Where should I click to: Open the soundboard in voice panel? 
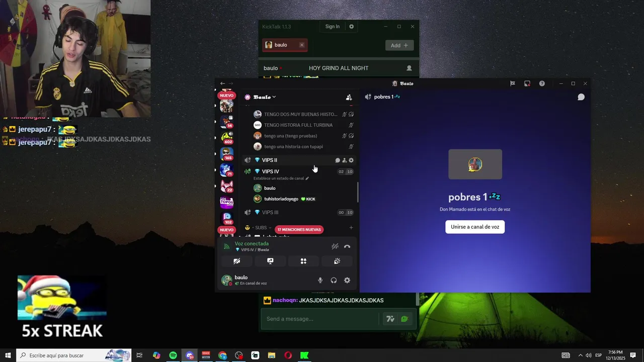point(337,261)
